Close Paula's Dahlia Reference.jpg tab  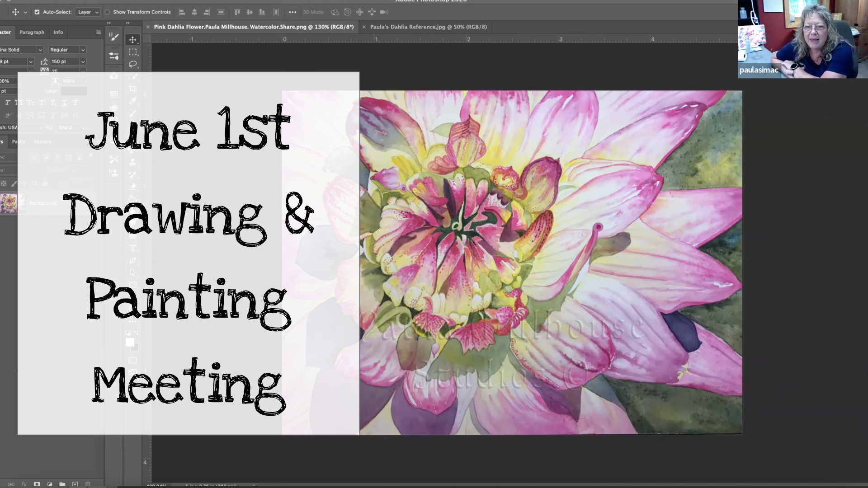tap(364, 27)
